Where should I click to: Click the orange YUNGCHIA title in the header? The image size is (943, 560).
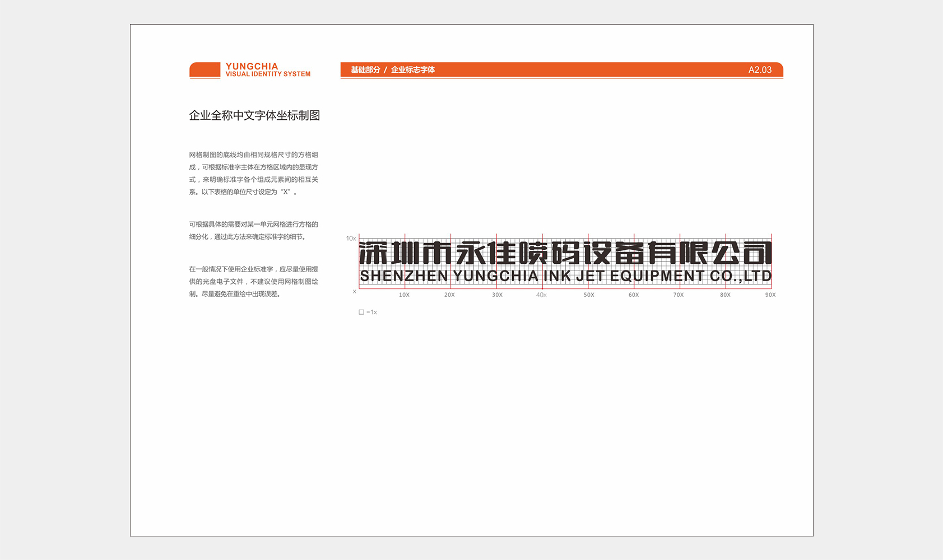tap(252, 66)
